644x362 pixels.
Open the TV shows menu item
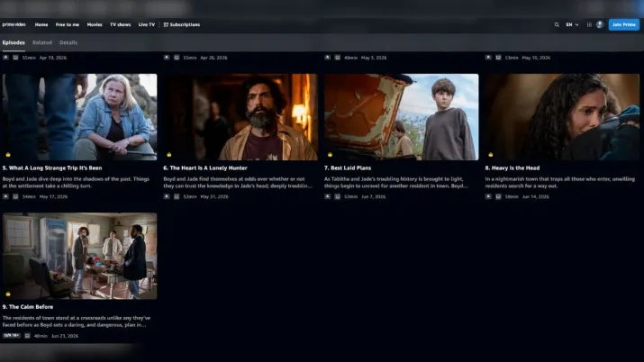[x=121, y=24]
